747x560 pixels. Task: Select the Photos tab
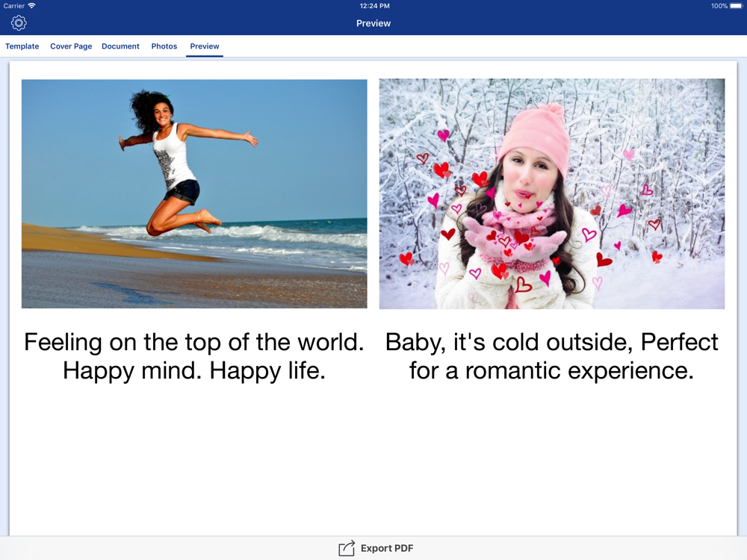[x=164, y=46]
